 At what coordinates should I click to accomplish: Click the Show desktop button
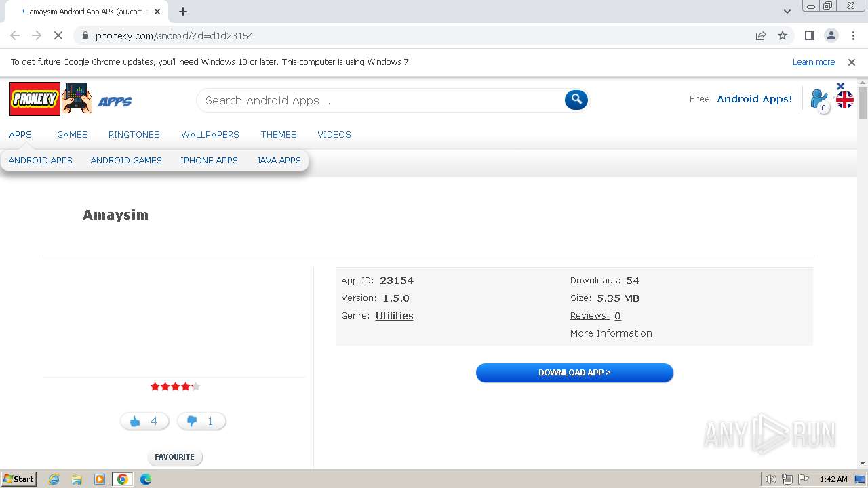point(861,479)
